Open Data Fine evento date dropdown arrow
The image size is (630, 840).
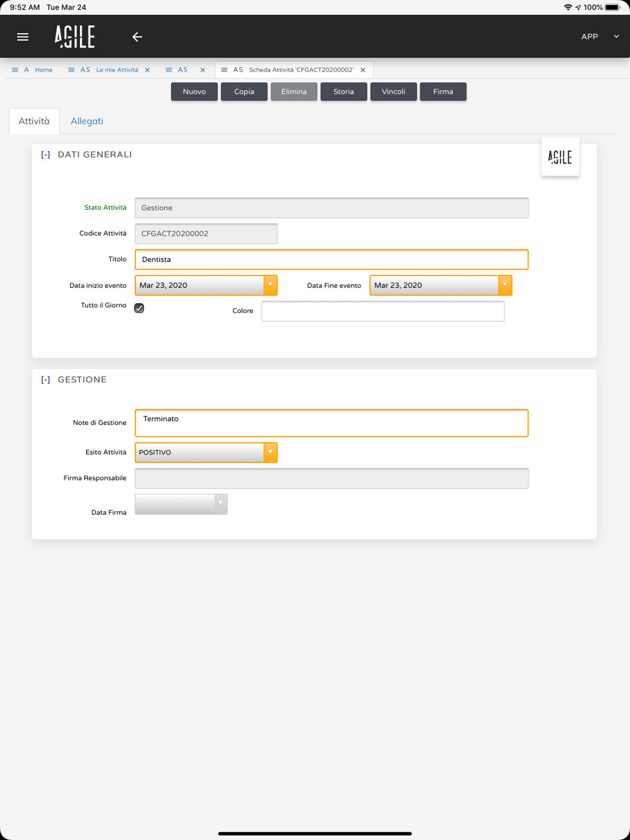[505, 285]
